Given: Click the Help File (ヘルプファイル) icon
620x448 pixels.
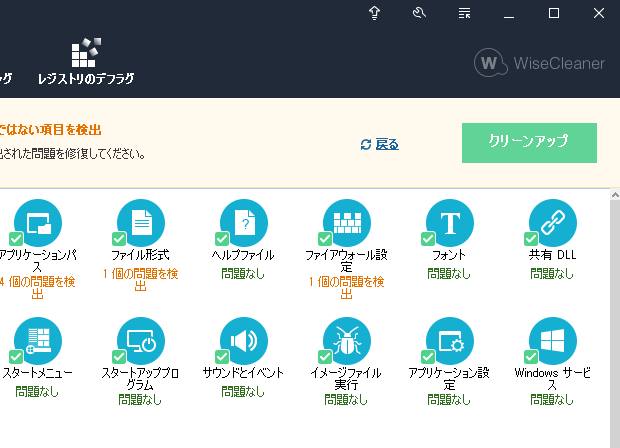Looking at the screenshot, I should point(245,223).
